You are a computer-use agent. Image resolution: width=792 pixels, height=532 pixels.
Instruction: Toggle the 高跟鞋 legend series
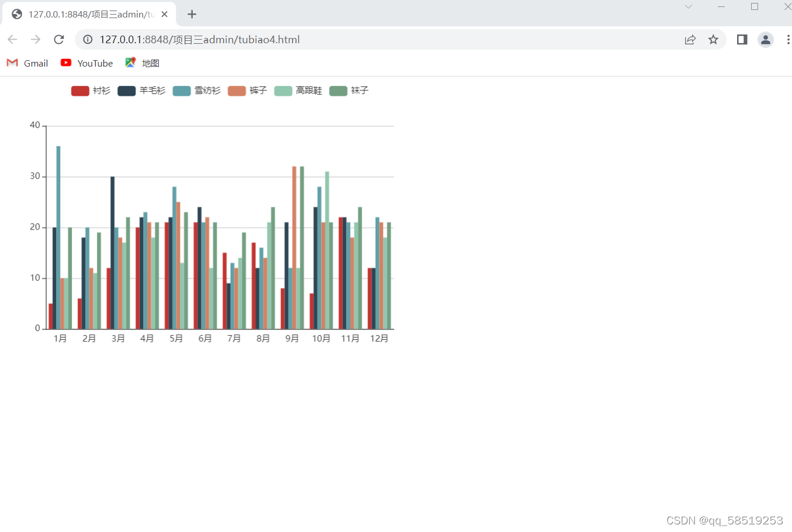(298, 91)
